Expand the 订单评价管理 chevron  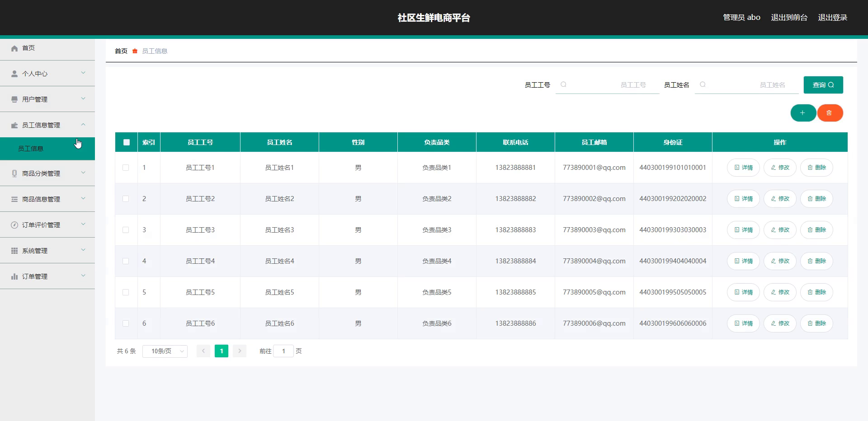(83, 224)
